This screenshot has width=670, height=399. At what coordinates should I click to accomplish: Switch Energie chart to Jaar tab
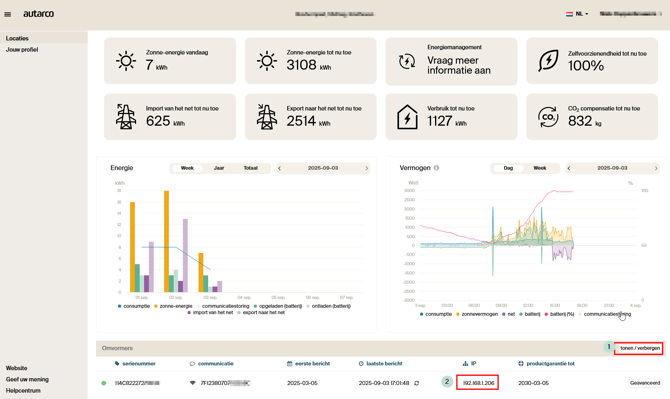(x=219, y=168)
